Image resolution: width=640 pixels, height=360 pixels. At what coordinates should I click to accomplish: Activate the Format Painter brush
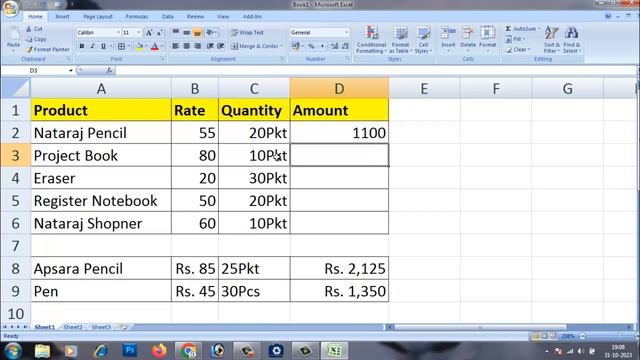(29, 49)
